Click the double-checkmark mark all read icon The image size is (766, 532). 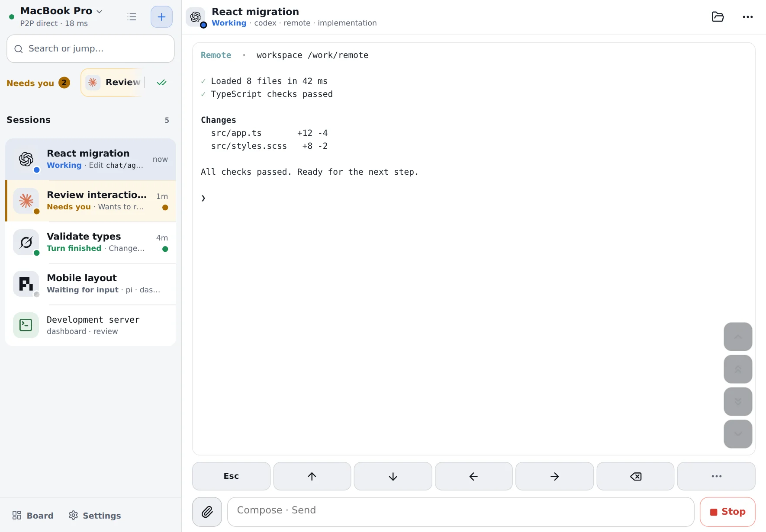[161, 82]
